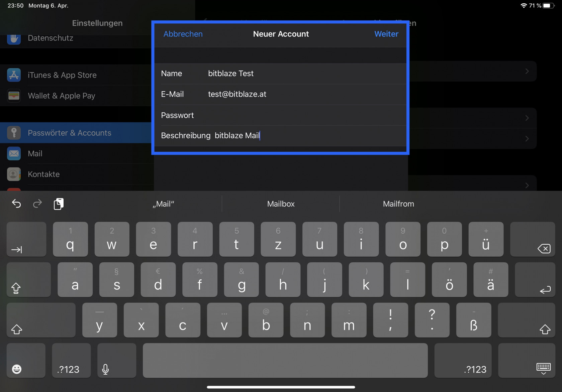Focus the Passwort field
This screenshot has width=562, height=392.
click(280, 115)
